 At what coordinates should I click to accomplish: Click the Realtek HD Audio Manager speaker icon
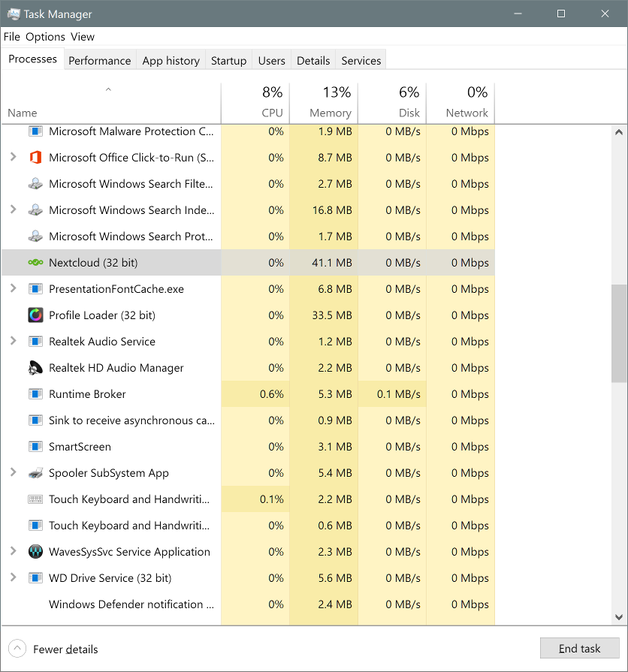pyautogui.click(x=35, y=368)
